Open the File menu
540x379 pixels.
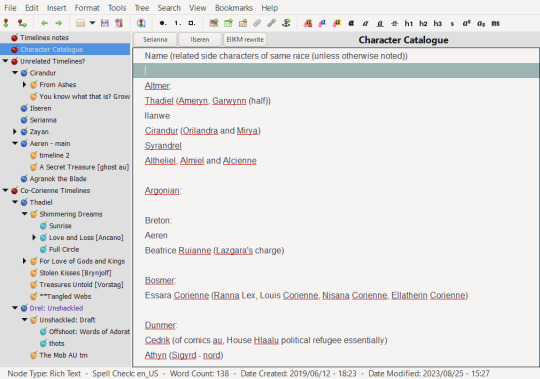click(10, 8)
